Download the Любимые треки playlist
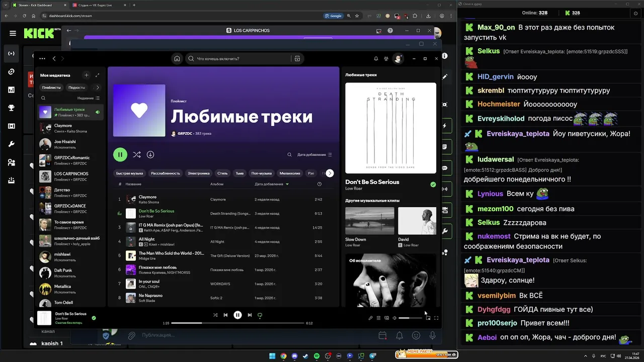The width and height of the screenshot is (644, 362). click(150, 155)
